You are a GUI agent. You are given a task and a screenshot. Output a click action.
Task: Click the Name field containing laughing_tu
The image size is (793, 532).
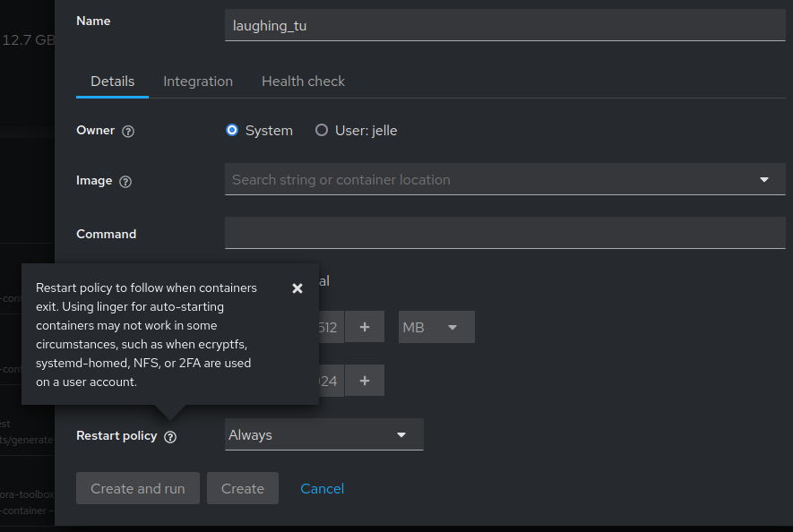pyautogui.click(x=504, y=24)
